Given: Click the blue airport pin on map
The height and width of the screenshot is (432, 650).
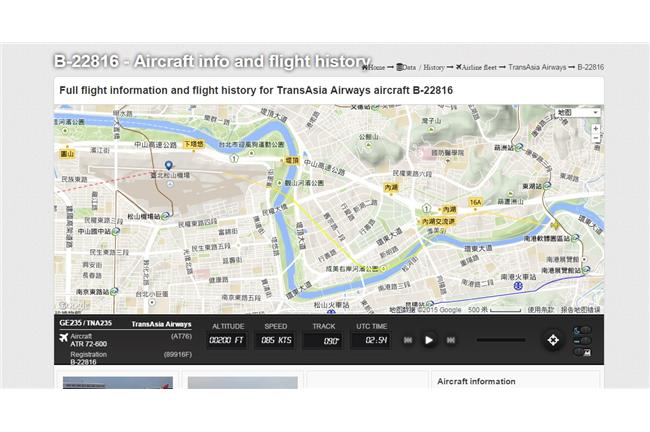Looking at the screenshot, I should (x=168, y=166).
